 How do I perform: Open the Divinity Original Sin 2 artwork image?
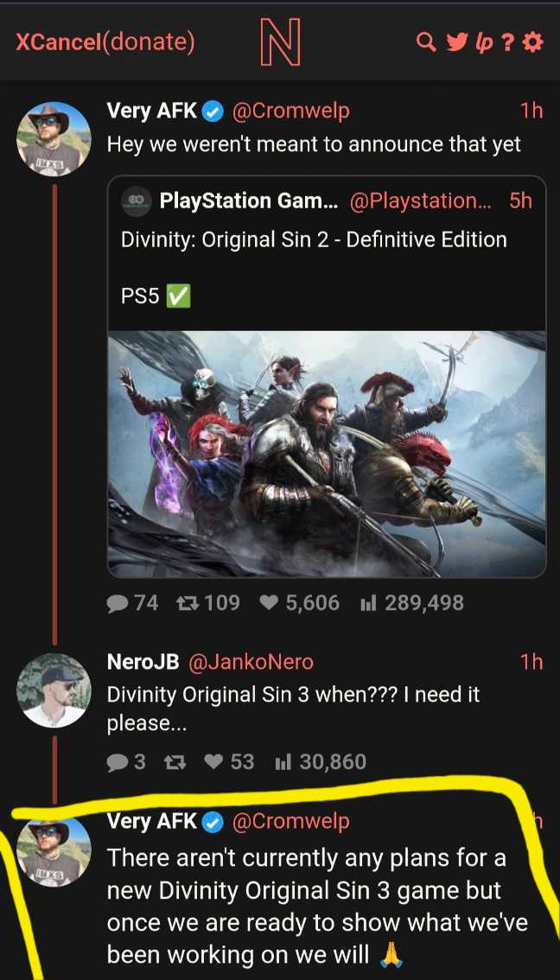(327, 454)
